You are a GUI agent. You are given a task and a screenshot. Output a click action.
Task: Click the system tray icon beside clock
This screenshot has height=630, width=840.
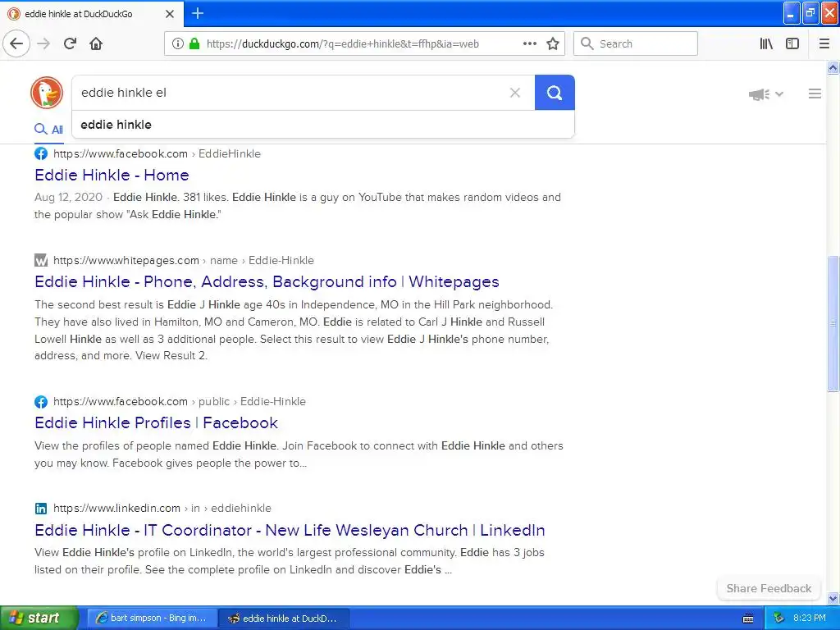coord(778,619)
